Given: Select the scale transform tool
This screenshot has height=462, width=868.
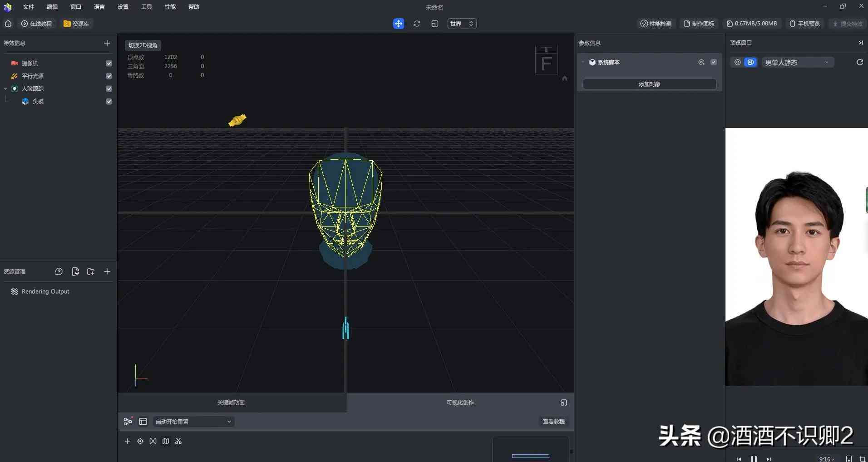Looking at the screenshot, I should (435, 24).
